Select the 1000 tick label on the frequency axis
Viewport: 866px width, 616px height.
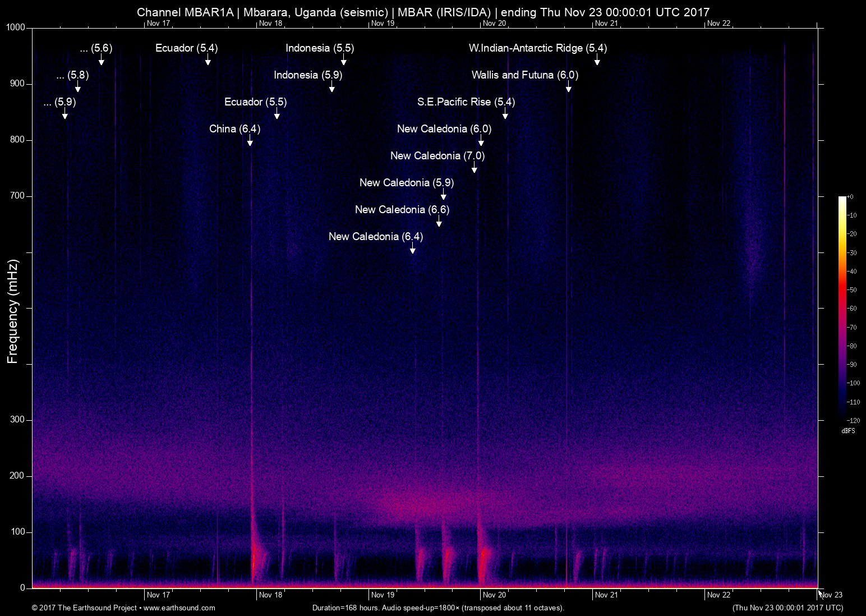click(16, 27)
